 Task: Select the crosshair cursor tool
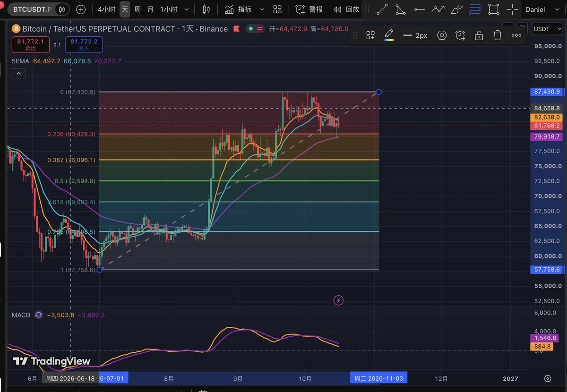512,9
